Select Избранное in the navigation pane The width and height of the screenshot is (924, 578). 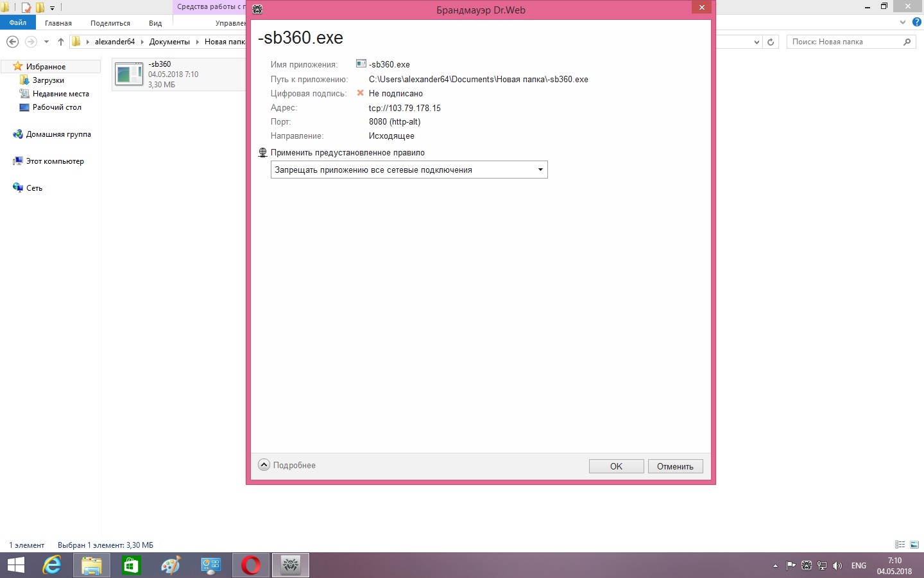pyautogui.click(x=46, y=67)
